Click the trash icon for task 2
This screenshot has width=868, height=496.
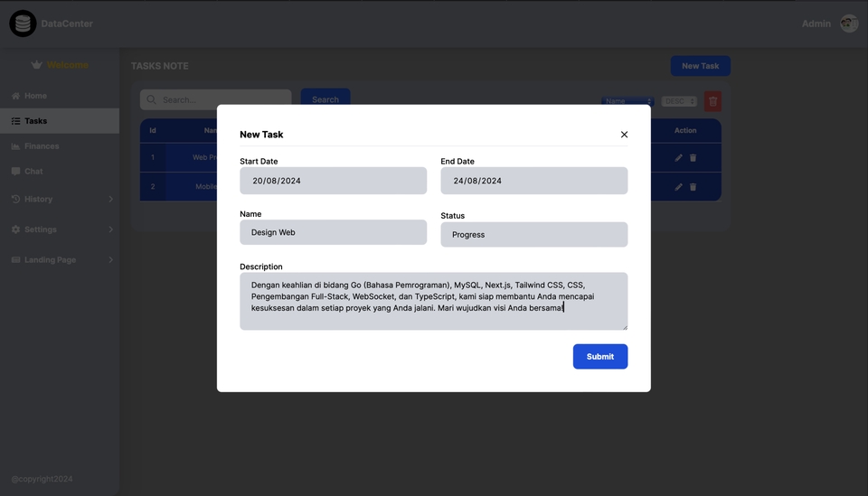pos(693,187)
